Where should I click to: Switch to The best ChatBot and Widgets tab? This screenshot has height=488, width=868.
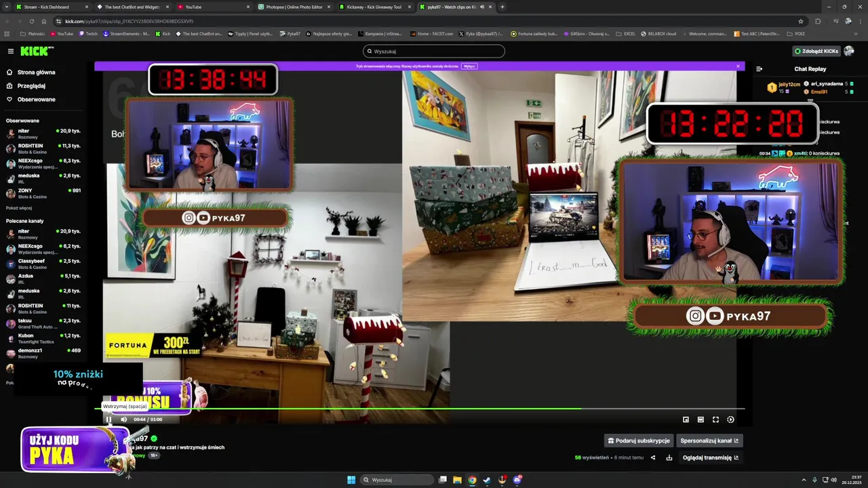pos(132,7)
